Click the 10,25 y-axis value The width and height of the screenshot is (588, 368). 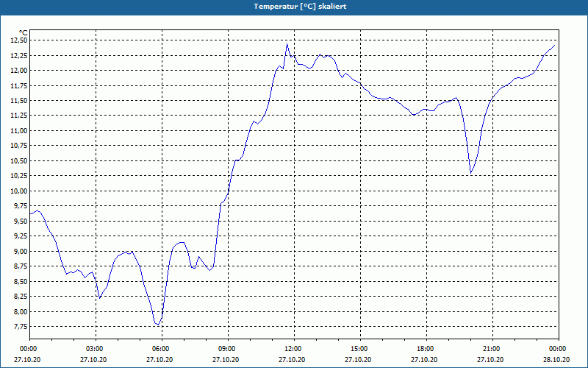click(x=18, y=176)
